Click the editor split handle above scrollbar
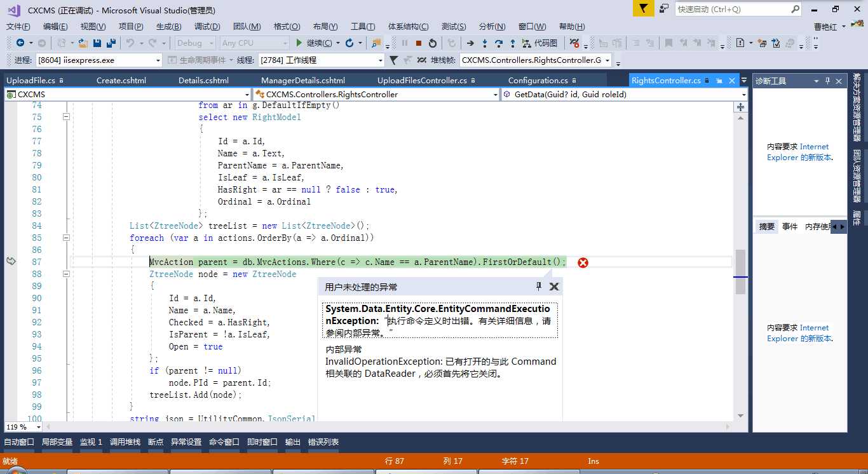Viewport: 868px width, 474px height. coord(740,107)
